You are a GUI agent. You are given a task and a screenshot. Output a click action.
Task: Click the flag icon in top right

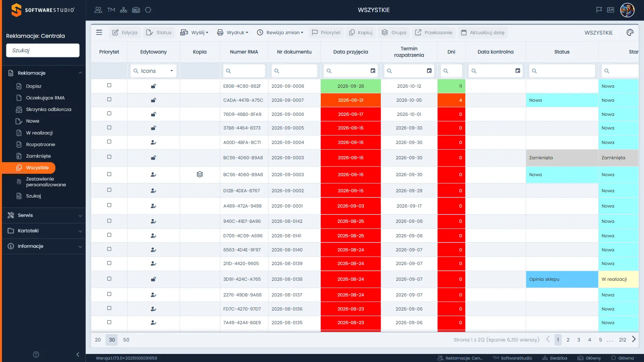coord(599,10)
